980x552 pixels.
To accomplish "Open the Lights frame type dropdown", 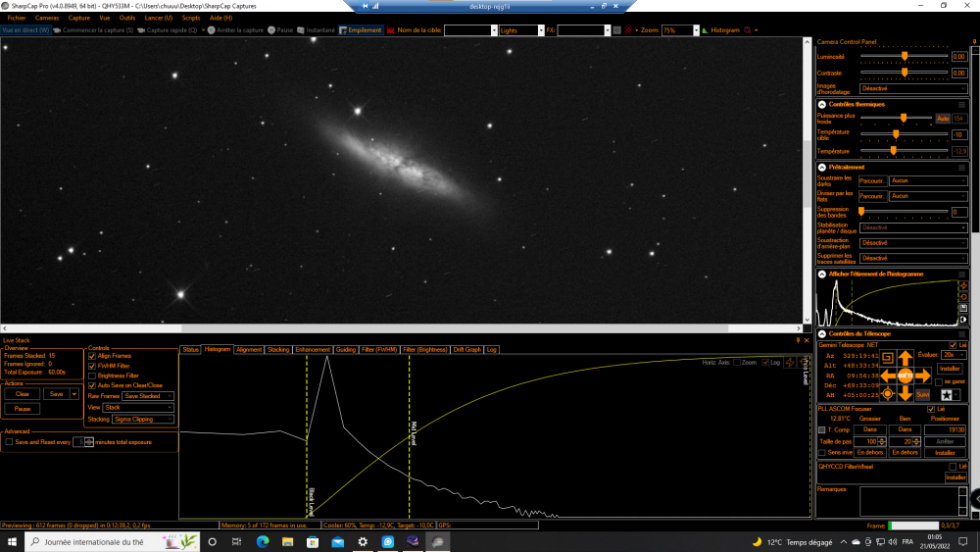I will pyautogui.click(x=521, y=30).
